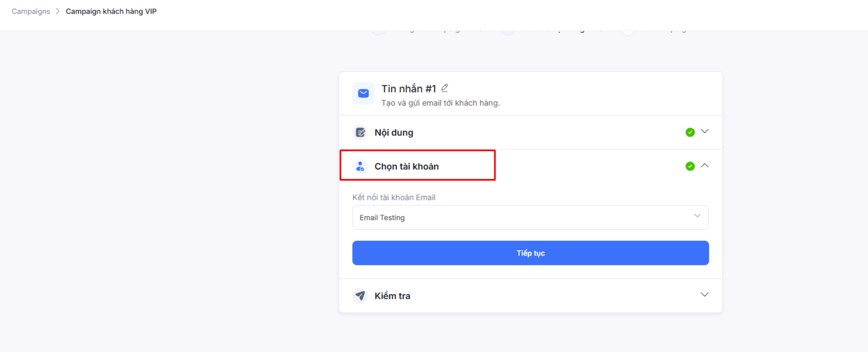The height and width of the screenshot is (352, 868).
Task: Click the Campaign khách hàng VIP breadcrumb
Action: [111, 11]
